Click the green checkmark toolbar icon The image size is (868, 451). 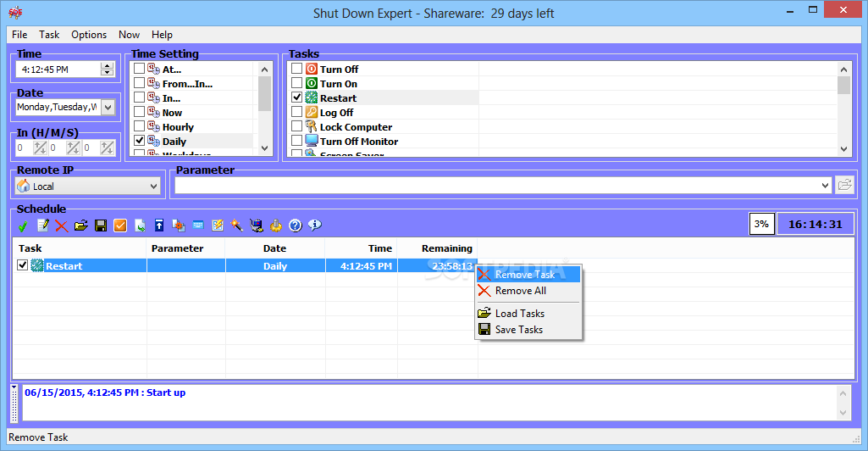23,225
